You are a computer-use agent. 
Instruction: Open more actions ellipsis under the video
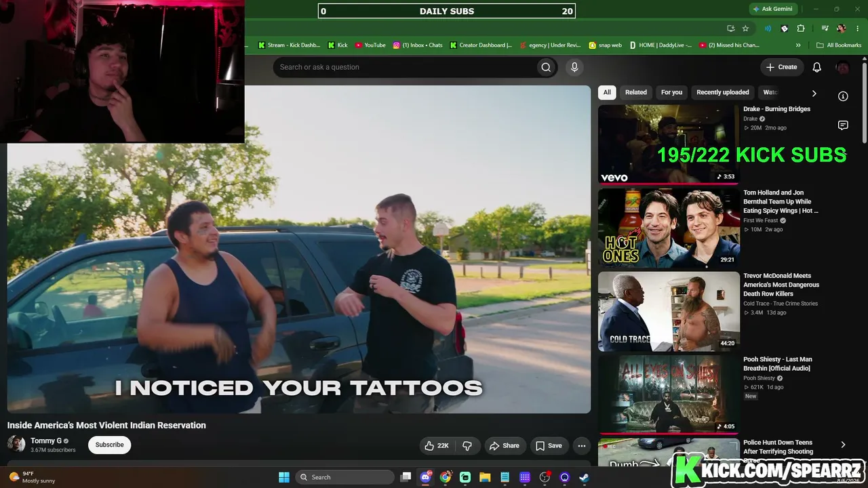581,445
